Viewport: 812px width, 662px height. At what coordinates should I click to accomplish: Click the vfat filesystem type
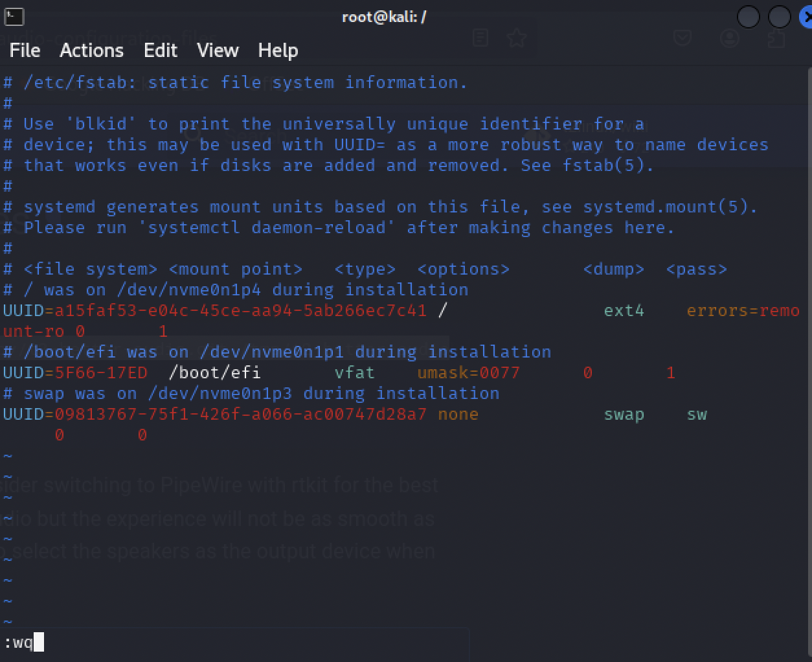[354, 373]
